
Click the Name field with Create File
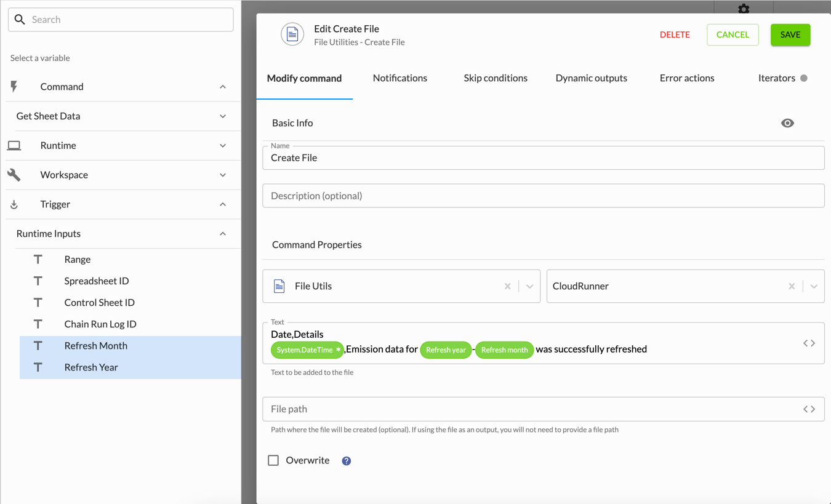[x=544, y=158]
